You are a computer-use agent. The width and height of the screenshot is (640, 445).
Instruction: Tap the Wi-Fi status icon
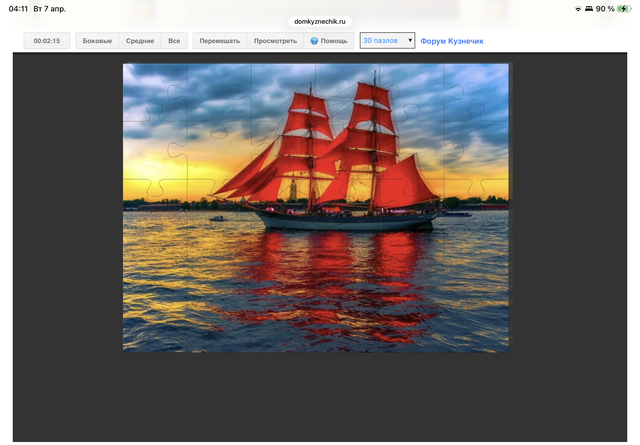point(577,8)
